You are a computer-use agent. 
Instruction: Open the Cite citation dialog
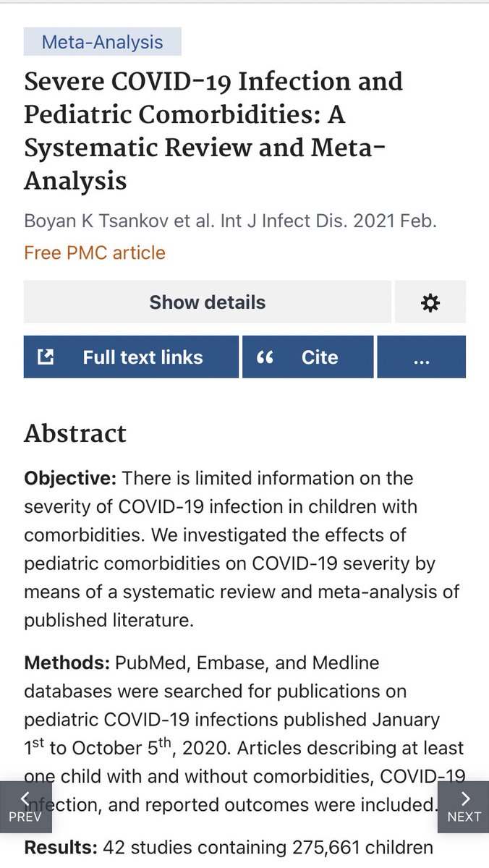[x=308, y=357]
